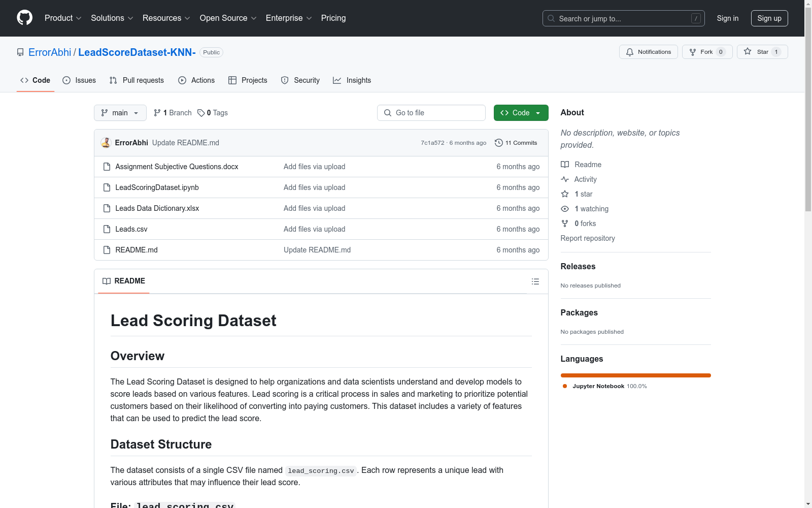Click the file icon for LeadScoringDataset.ipynb
This screenshot has height=508, width=812.
[x=107, y=187]
